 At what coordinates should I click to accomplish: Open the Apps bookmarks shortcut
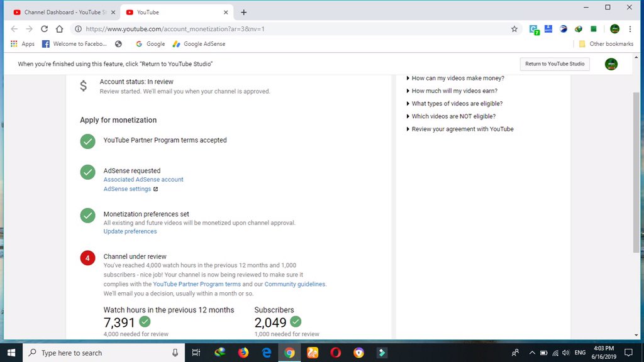(23, 44)
